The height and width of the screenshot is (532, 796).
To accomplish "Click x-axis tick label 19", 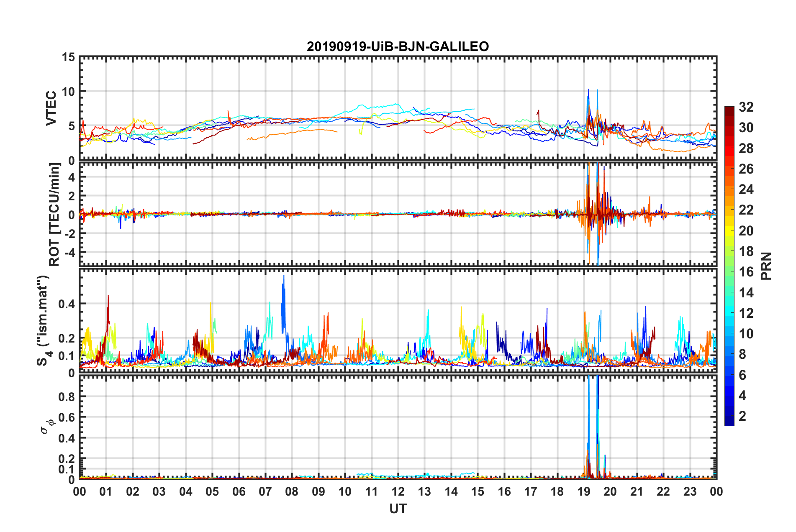I will [584, 491].
